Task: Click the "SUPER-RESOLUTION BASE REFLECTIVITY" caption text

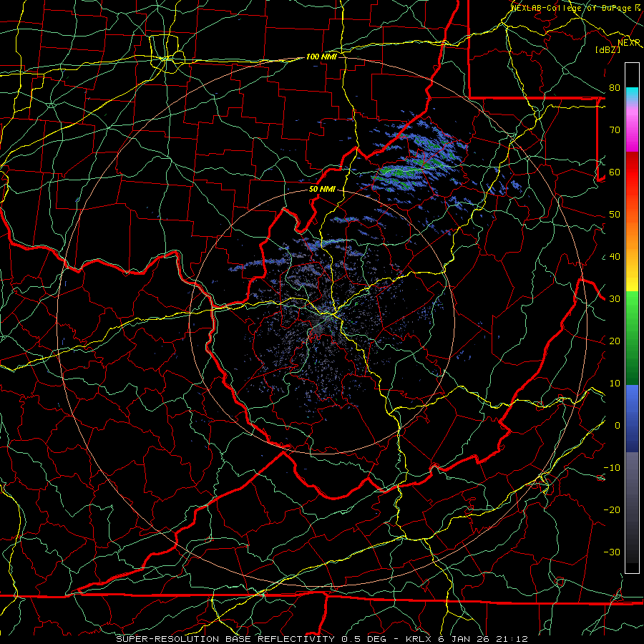Action: click(x=225, y=639)
